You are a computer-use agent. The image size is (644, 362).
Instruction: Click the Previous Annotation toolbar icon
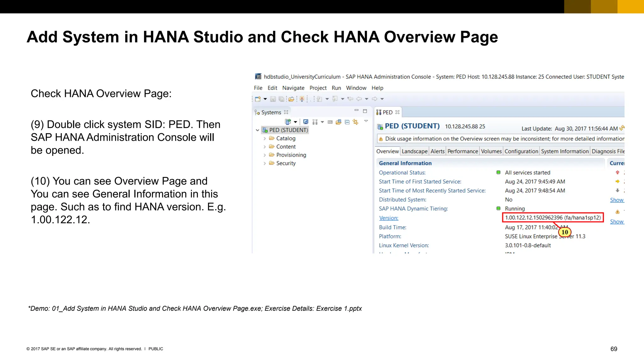pyautogui.click(x=335, y=99)
